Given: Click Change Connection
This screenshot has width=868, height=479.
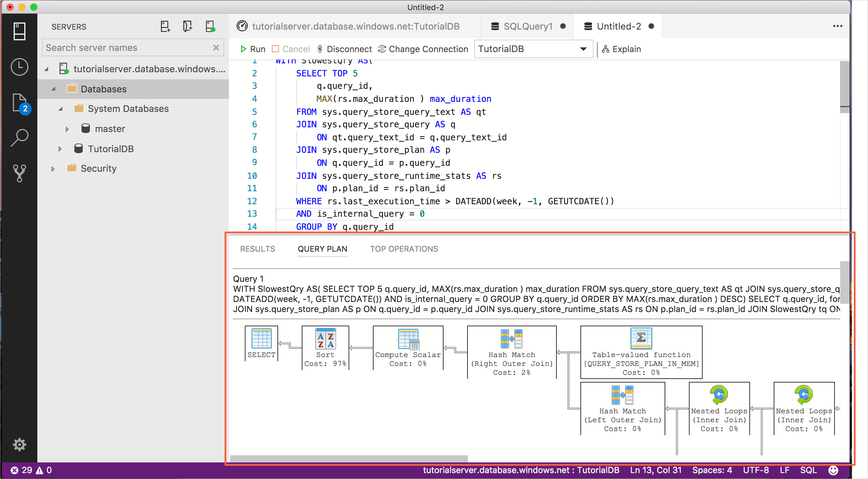Looking at the screenshot, I should point(423,49).
